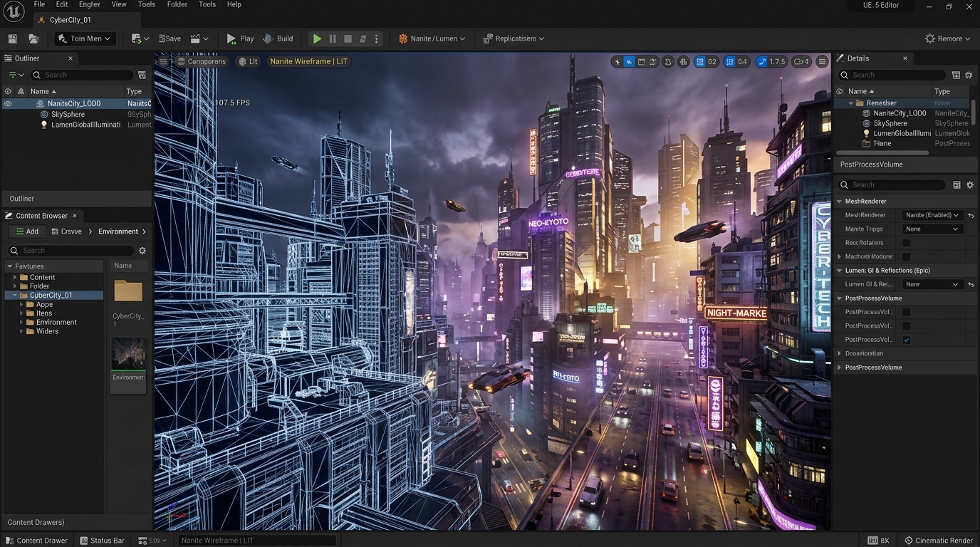Open the Replicatisers dropdown
This screenshot has width=980, height=547.
[514, 38]
